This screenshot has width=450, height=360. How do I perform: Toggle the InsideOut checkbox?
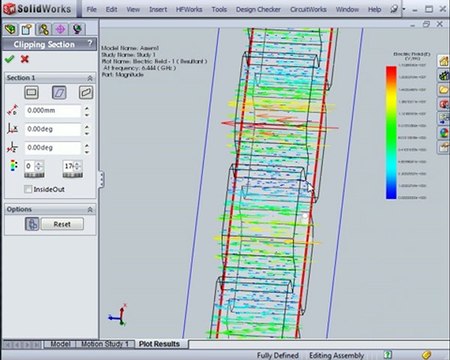tap(28, 189)
